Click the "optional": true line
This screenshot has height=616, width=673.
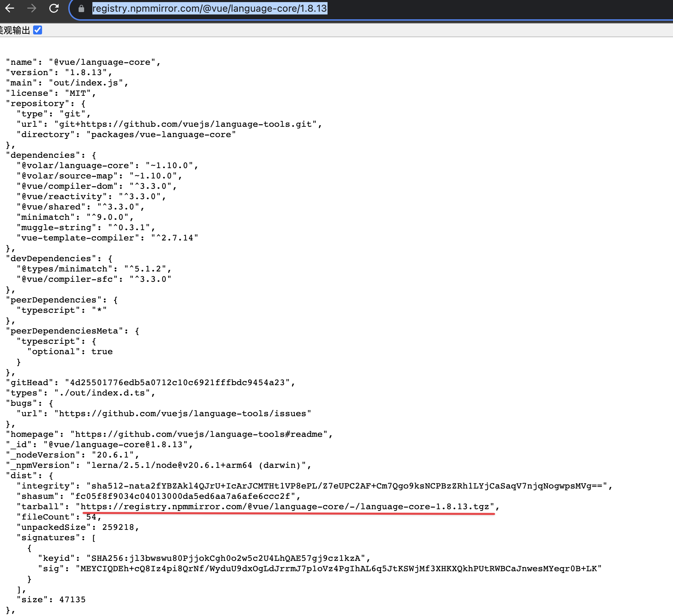click(70, 352)
